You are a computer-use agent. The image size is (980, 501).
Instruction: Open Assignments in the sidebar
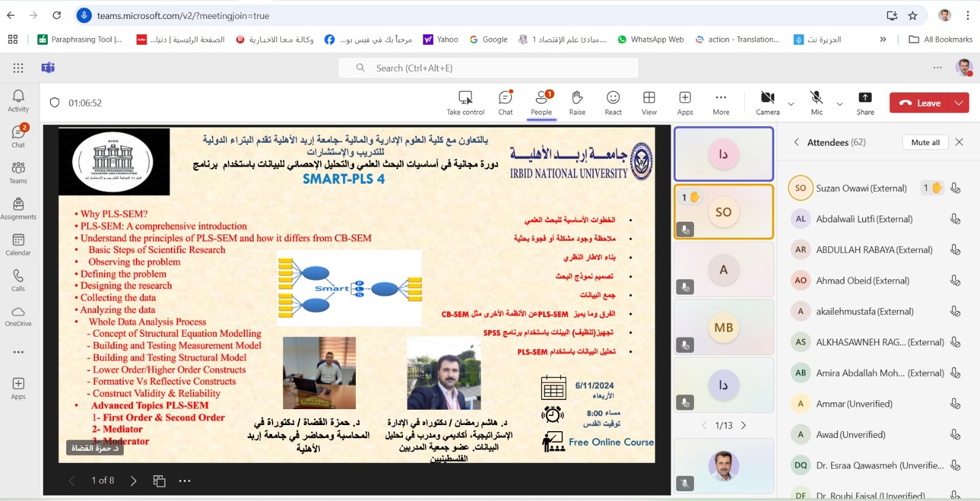pos(18,209)
